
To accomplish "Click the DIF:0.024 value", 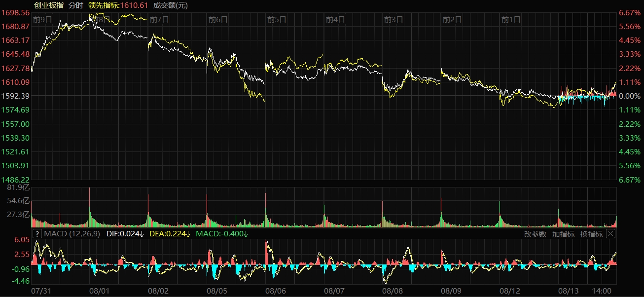I will pos(124,234).
